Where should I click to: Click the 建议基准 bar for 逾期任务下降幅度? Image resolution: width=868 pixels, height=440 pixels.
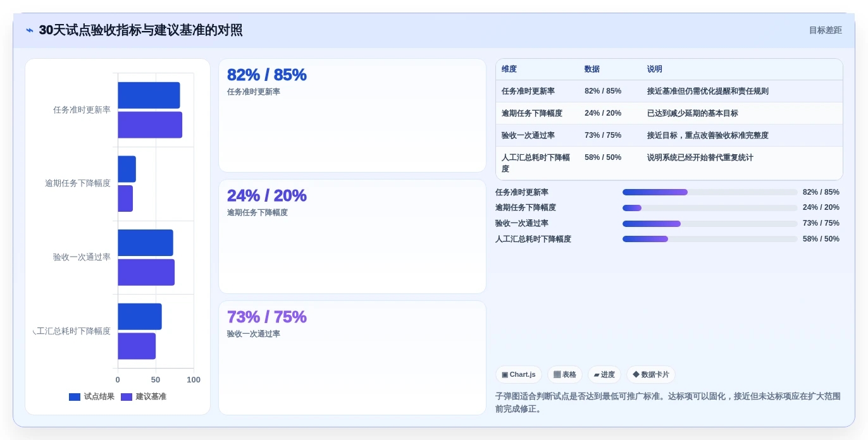click(x=125, y=199)
